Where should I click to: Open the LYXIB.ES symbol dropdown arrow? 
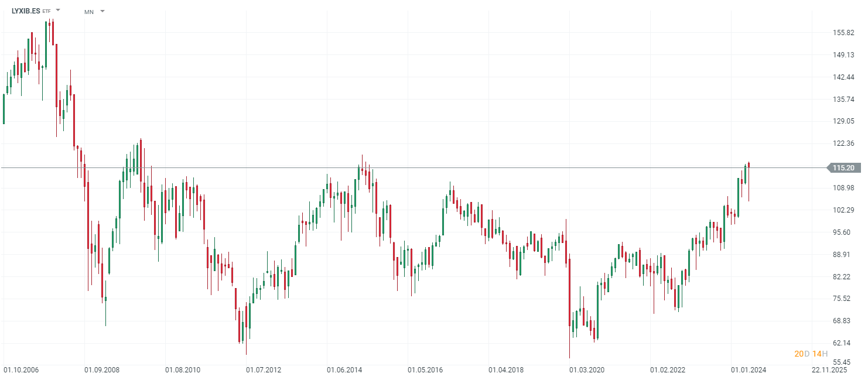(58, 11)
